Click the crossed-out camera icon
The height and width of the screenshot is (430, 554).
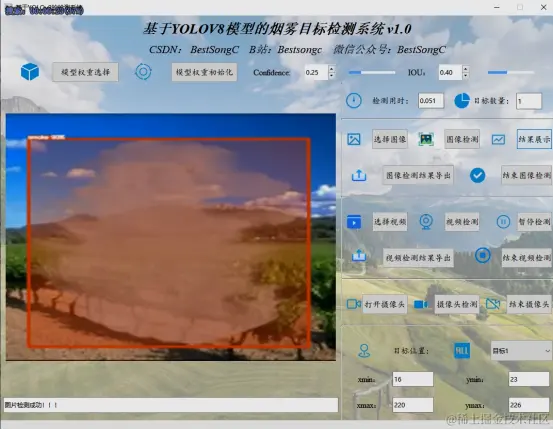click(x=493, y=304)
